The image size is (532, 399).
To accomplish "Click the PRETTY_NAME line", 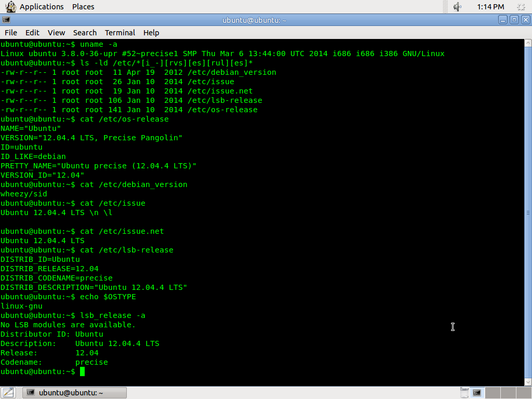I will (x=98, y=166).
